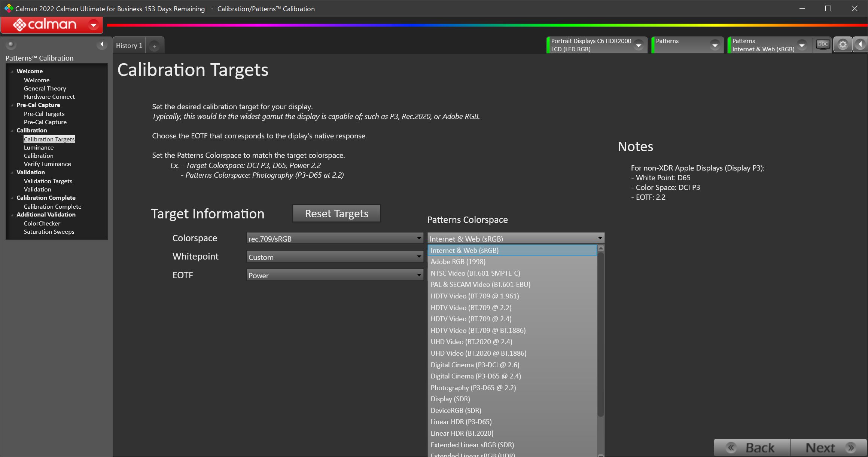Viewport: 868px width, 457px height.
Task: Click the round indicator in sidebar header
Action: tap(10, 45)
